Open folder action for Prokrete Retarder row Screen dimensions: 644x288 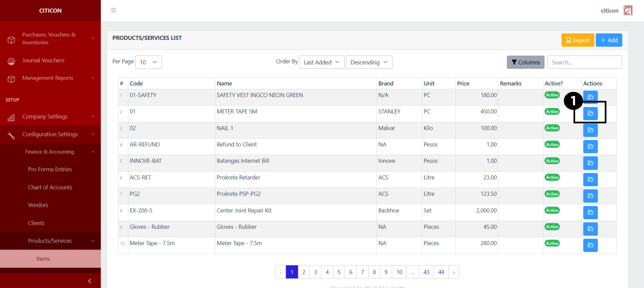point(590,179)
